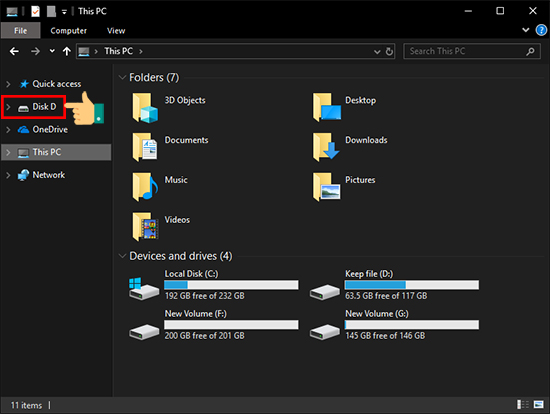Select Network in navigation pane
Viewport: 550px width, 414px height.
tap(49, 175)
